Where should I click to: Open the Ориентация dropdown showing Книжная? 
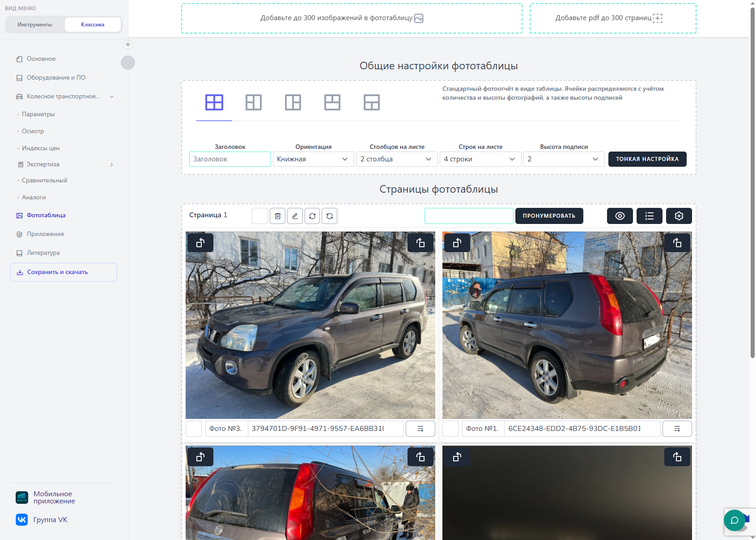coord(313,159)
